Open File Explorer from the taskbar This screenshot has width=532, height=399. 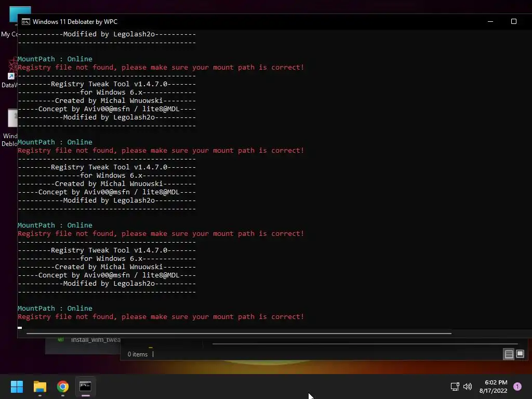click(x=39, y=387)
